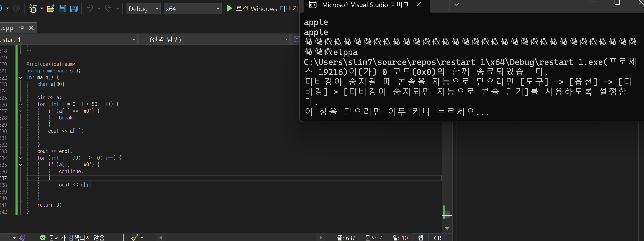Screen dimensions: 644x241
Task: Start the Local Windows Debugger (green play)
Action: (229, 9)
